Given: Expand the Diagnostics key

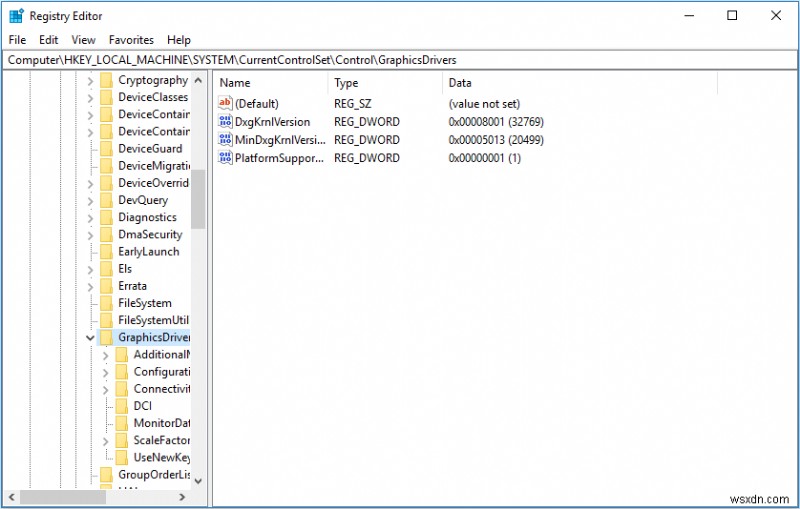Looking at the screenshot, I should click(90, 218).
